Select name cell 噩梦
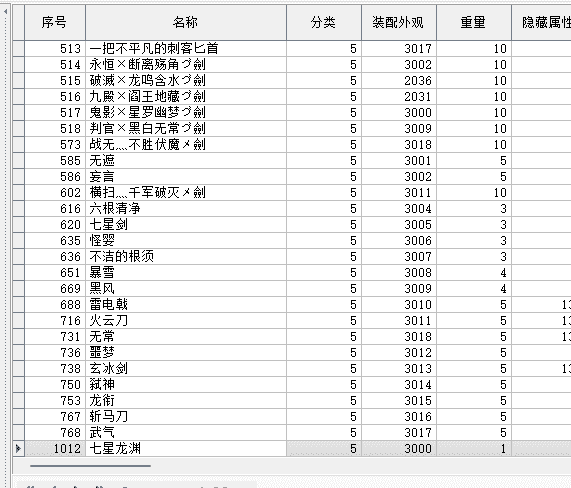This screenshot has height=488, width=571. 186,353
